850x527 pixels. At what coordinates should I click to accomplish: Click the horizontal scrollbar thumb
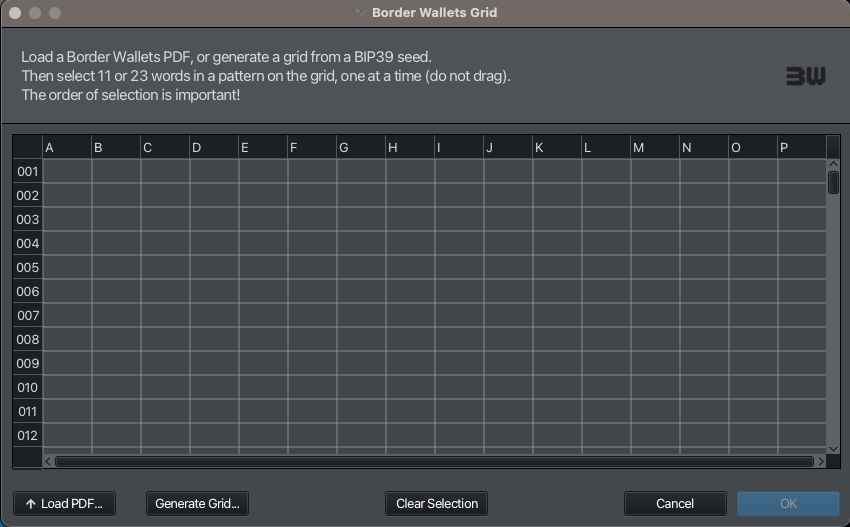pos(434,461)
